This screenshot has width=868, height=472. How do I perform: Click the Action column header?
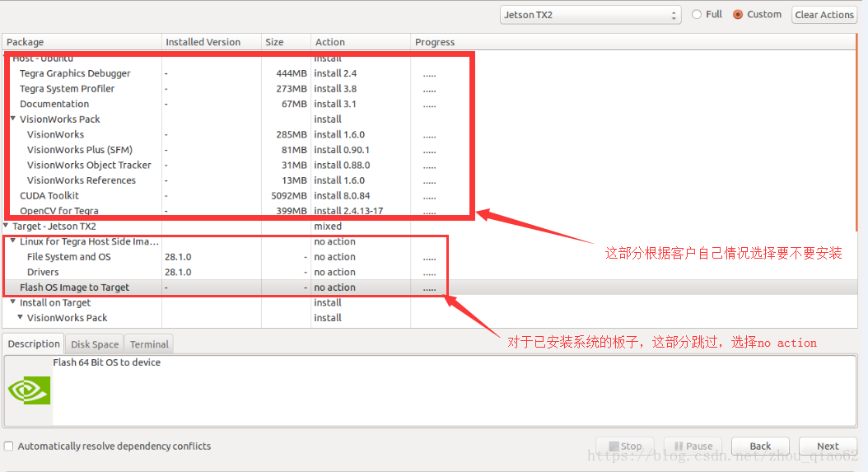click(x=361, y=42)
